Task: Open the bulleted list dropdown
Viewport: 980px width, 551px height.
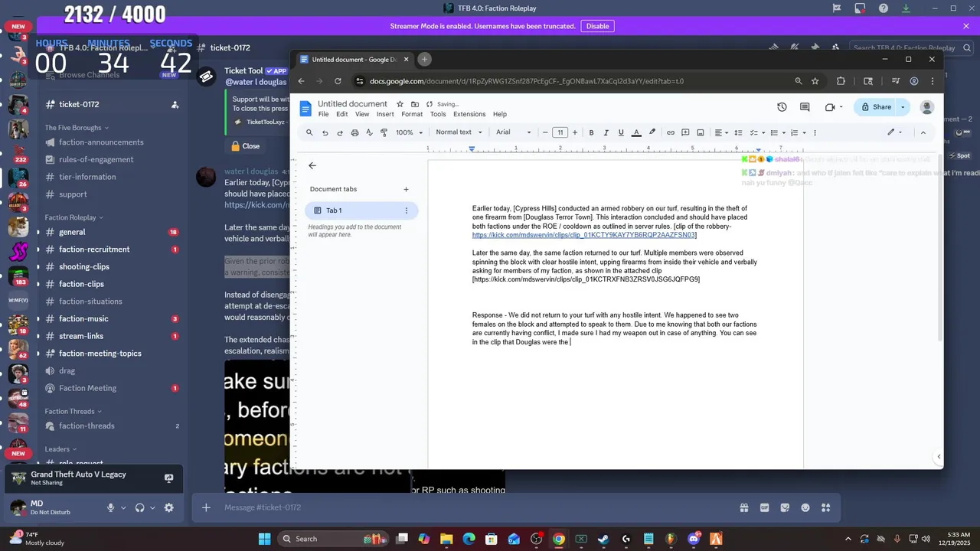Action: tap(776, 132)
